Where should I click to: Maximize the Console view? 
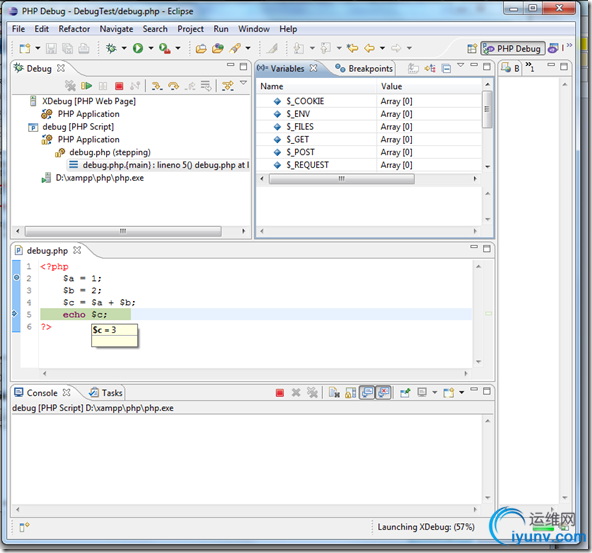[487, 391]
